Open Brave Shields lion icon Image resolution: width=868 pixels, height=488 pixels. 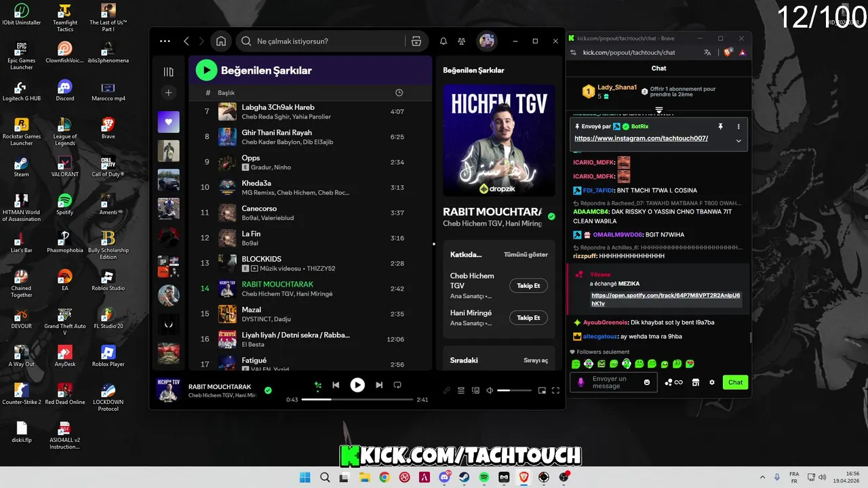coord(728,52)
